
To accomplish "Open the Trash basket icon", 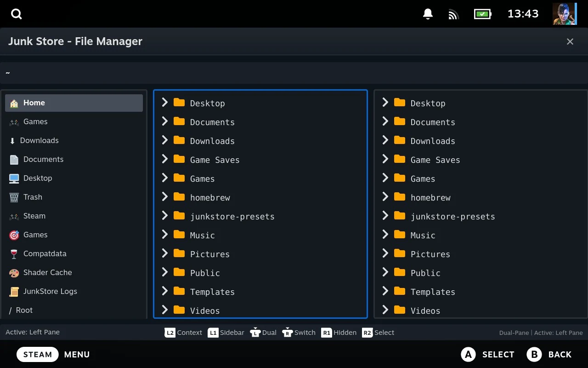I will click(14, 197).
